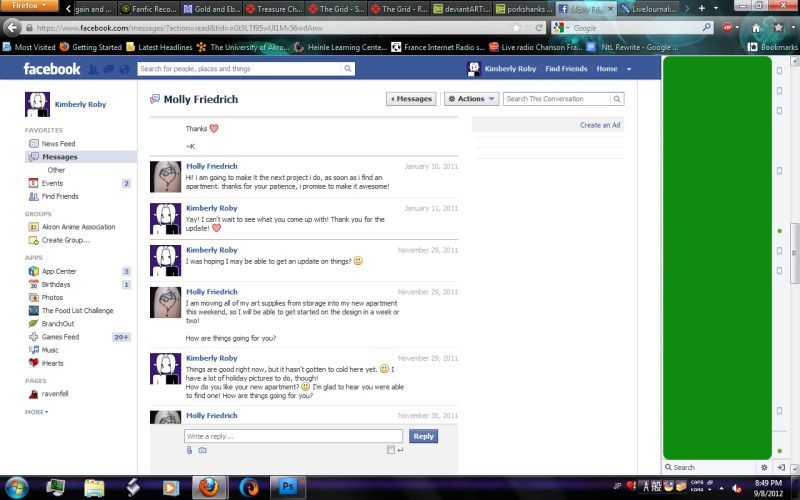Open messages icon in Facebook header
Image resolution: width=800 pixels, height=500 pixels.
click(x=109, y=69)
